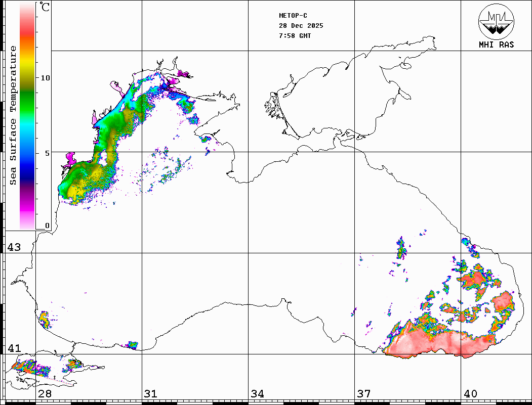
Task: Click the longitude label 34
Action: 257,394
